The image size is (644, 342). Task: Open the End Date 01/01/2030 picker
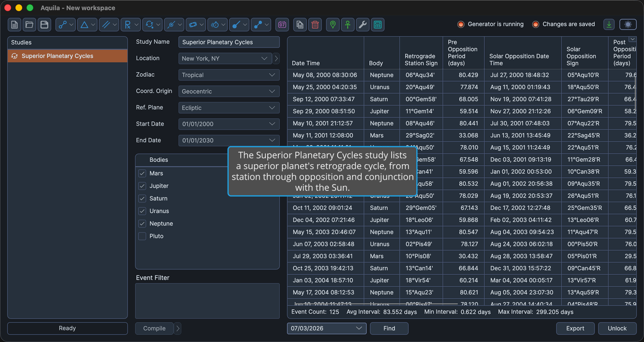[229, 141]
